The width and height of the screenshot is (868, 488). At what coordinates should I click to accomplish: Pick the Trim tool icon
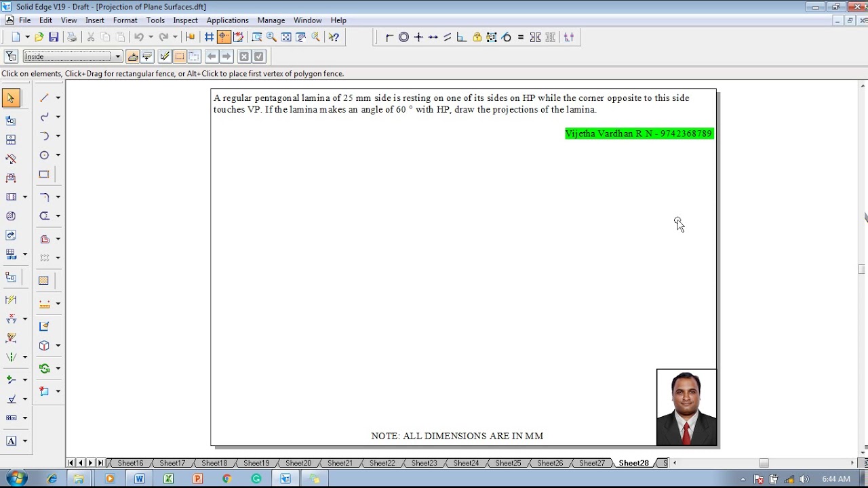coord(44,216)
